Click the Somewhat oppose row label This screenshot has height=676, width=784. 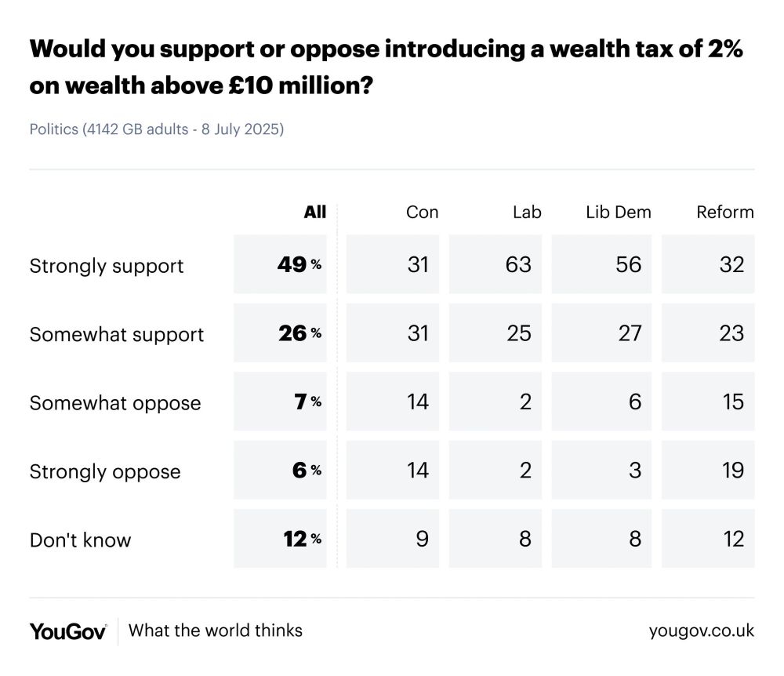click(115, 403)
